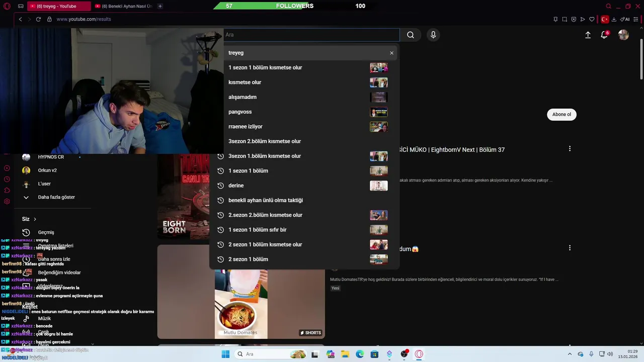Select suggestion '3sezon 2.bölüm kısmetse olur'

(304, 141)
